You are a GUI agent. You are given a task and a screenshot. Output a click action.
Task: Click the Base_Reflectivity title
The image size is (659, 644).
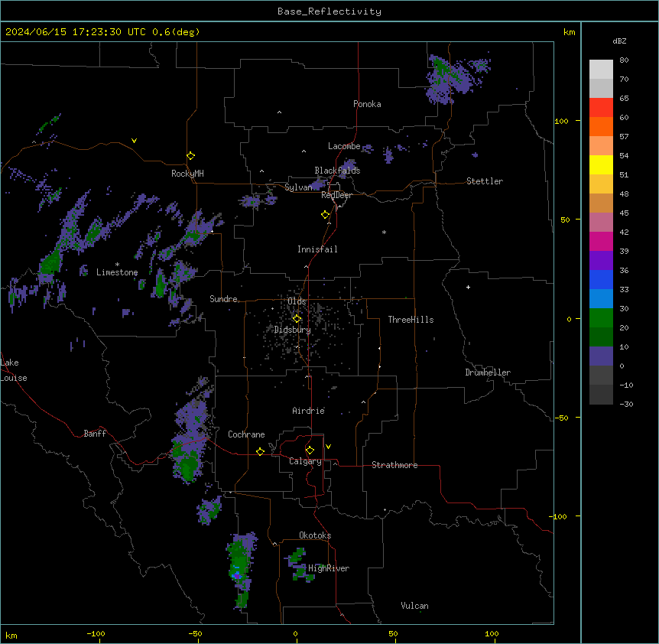pyautogui.click(x=329, y=11)
